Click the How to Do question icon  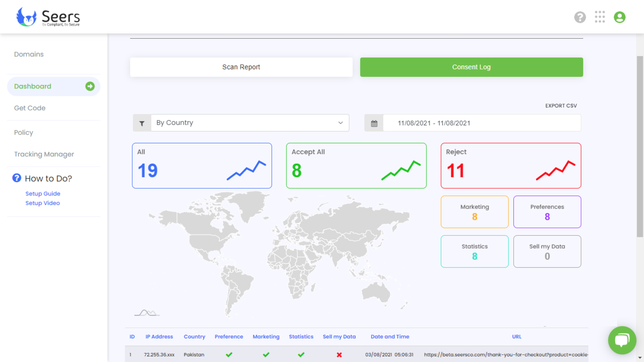click(x=17, y=178)
